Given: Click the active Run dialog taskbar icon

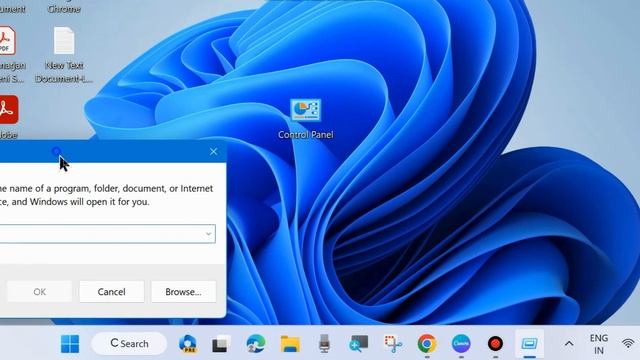Looking at the screenshot, I should (529, 344).
